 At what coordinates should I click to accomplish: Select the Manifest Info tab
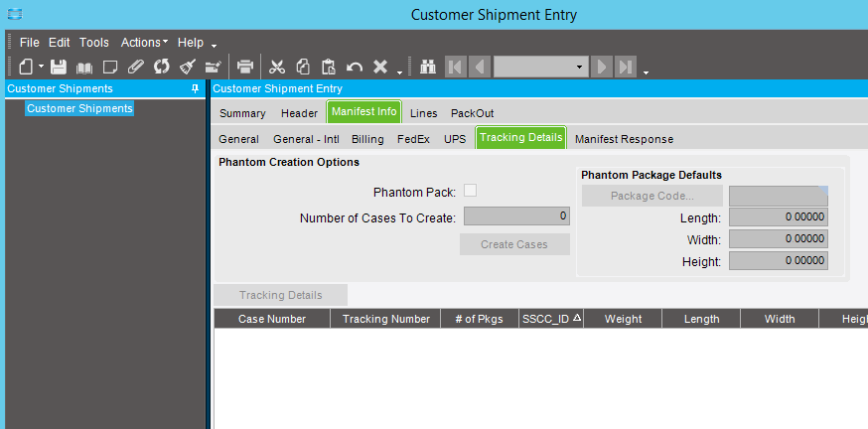pyautogui.click(x=364, y=112)
